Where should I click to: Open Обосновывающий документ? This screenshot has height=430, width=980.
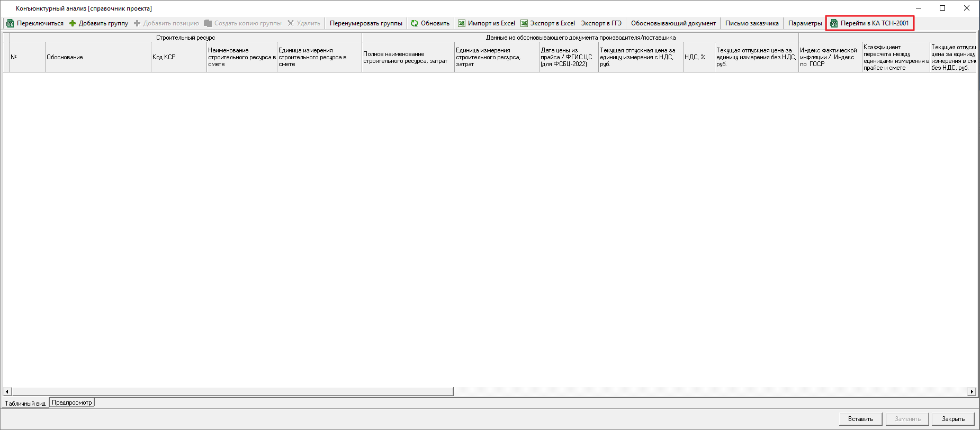(x=673, y=23)
